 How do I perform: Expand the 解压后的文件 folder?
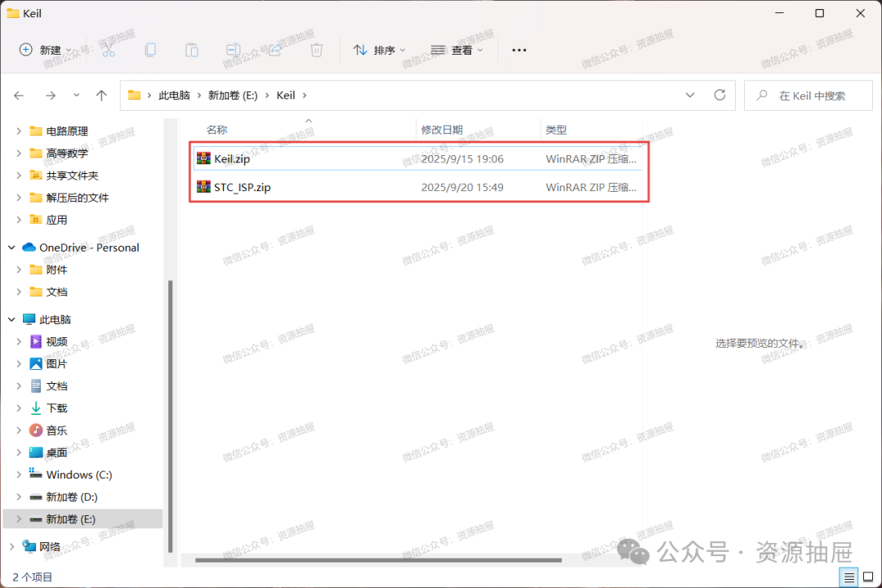pyautogui.click(x=19, y=198)
